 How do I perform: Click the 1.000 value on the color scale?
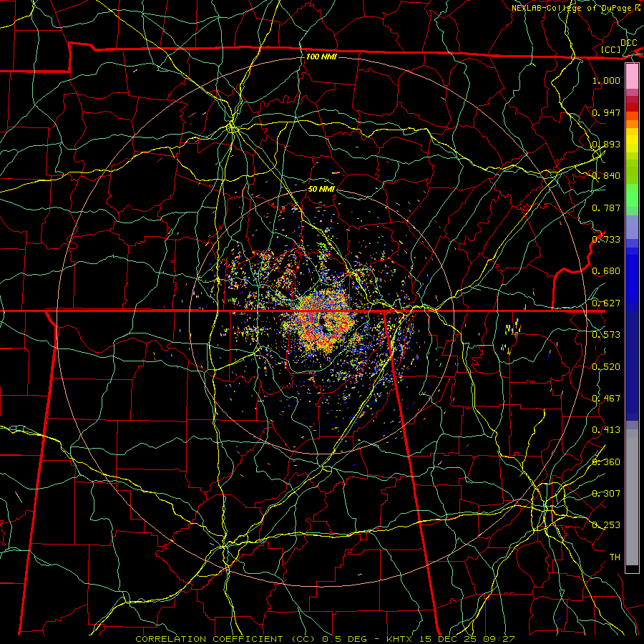[606, 80]
